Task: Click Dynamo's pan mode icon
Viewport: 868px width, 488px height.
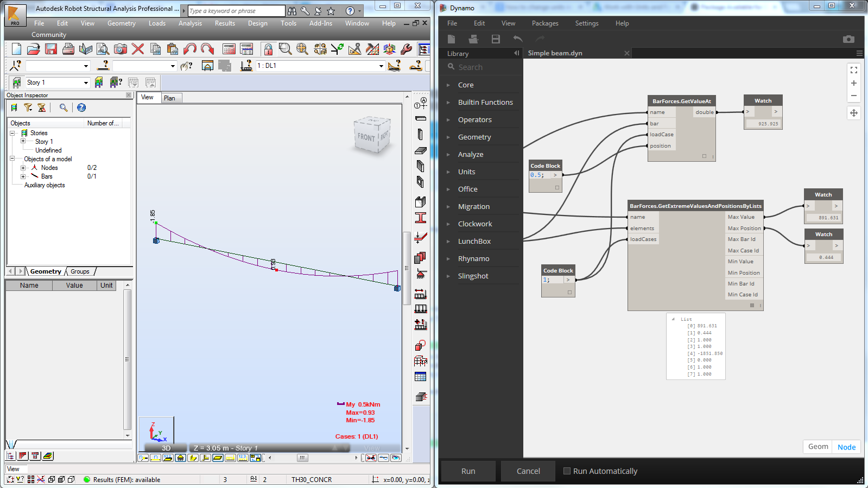Action: (854, 113)
